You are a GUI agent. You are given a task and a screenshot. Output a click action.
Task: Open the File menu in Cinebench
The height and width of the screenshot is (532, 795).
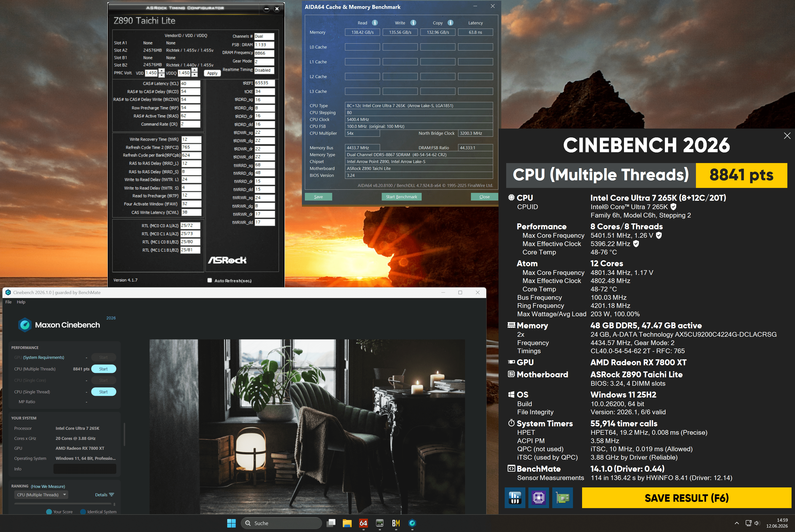(8, 302)
